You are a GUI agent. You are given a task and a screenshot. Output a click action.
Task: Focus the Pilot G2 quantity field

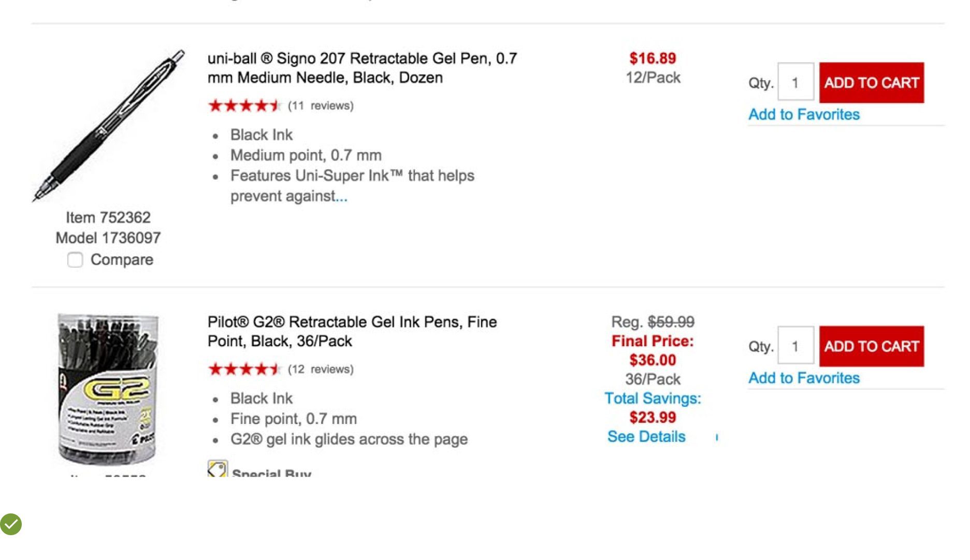(x=795, y=346)
